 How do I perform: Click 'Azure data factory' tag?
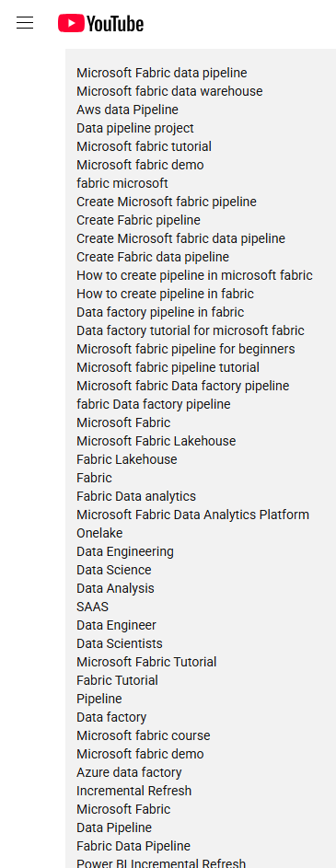(x=129, y=772)
